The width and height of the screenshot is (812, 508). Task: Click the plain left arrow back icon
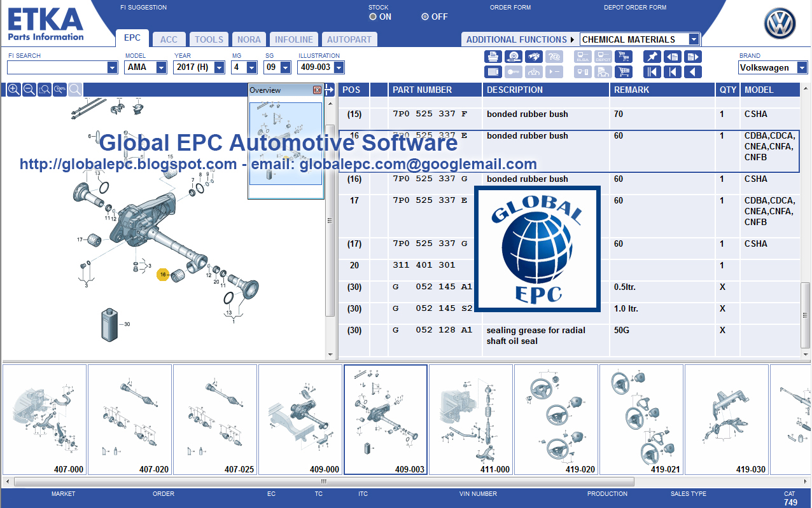click(693, 72)
